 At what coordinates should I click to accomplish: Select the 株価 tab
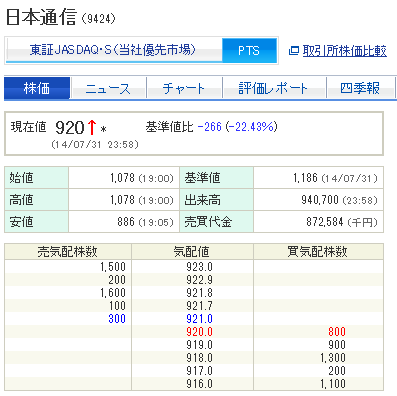click(37, 88)
